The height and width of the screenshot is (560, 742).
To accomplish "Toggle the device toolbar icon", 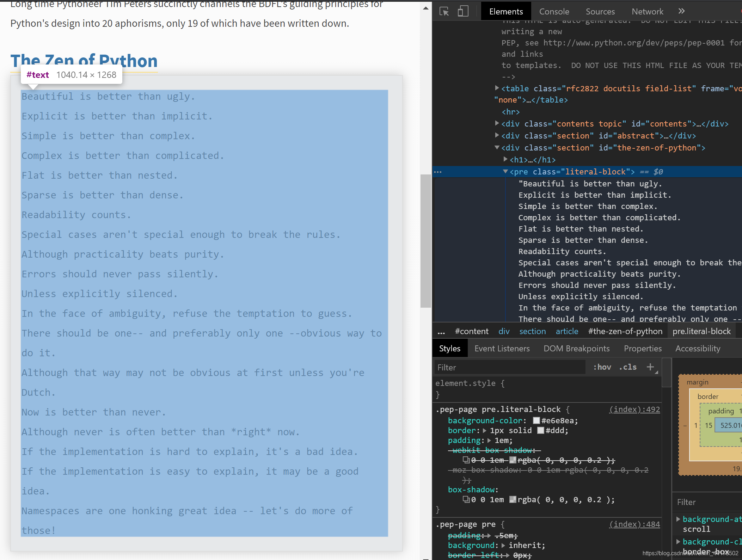I will [463, 12].
